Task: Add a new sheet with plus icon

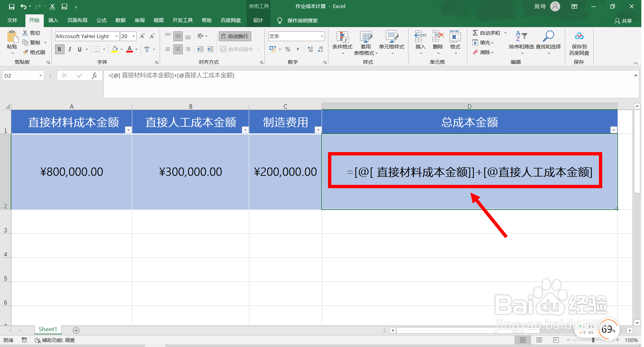Action: 76,330
